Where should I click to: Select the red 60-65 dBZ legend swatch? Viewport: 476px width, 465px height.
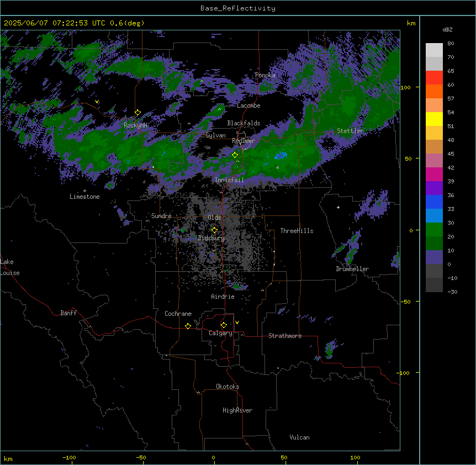tap(434, 78)
